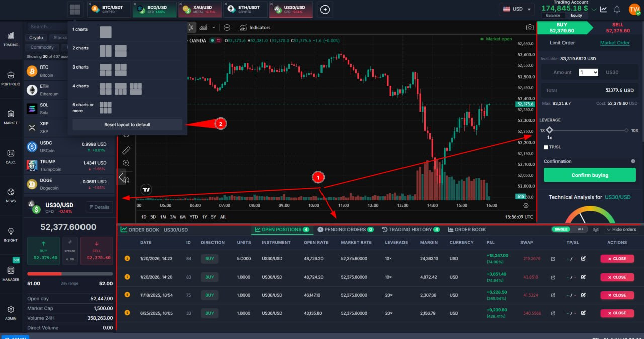Close position ID 84
This screenshot has height=339, width=644.
point(617,259)
